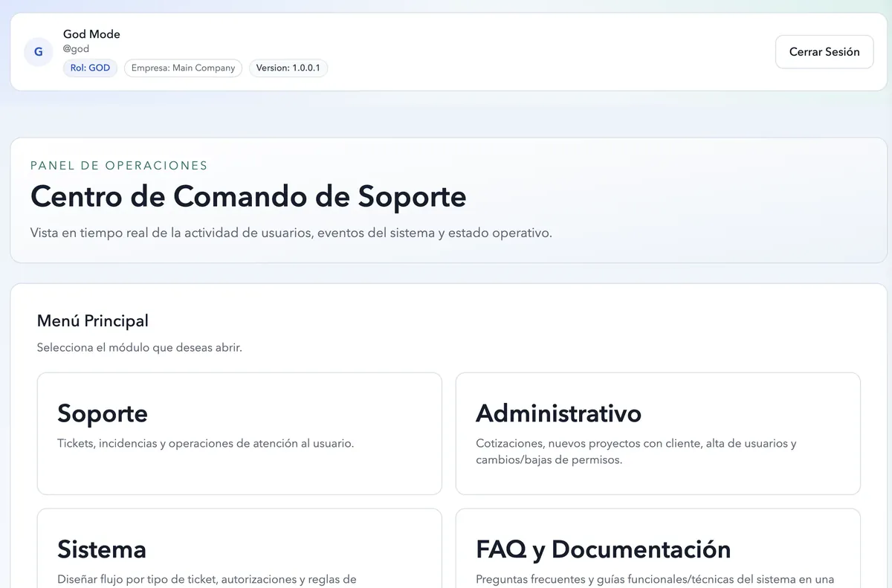Click the Panel de Operaciones label
The height and width of the screenshot is (588, 892).
click(x=119, y=165)
